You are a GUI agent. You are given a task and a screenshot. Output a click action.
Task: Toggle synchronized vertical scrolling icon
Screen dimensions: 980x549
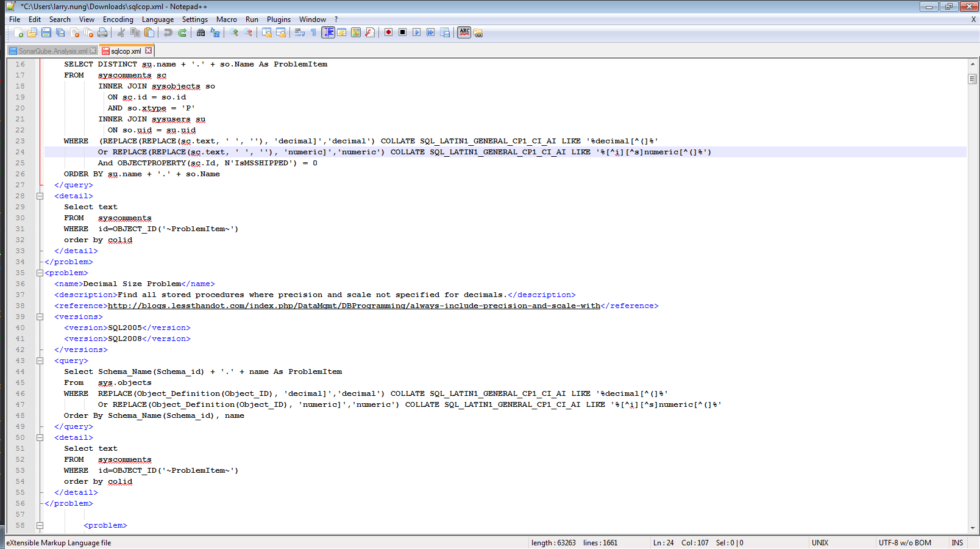point(267,32)
